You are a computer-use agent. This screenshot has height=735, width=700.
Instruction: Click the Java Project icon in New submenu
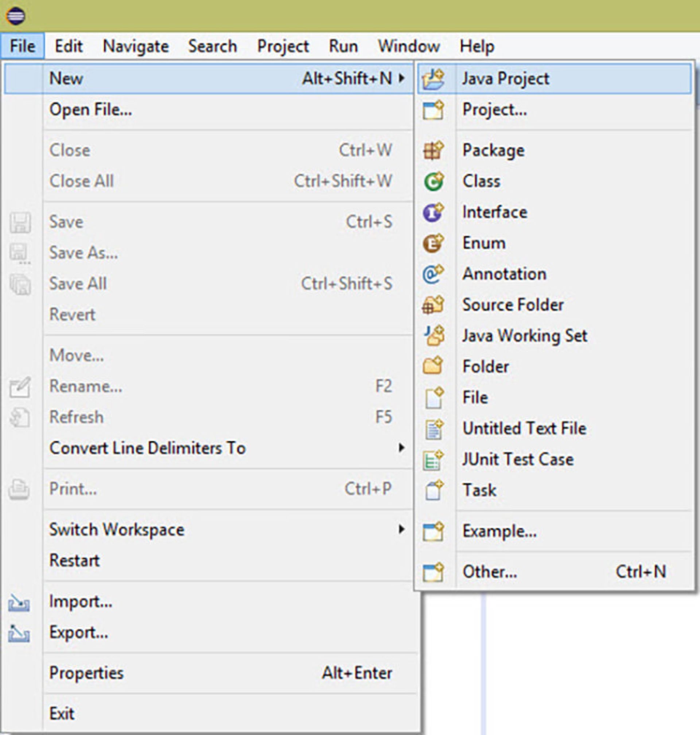[433, 79]
